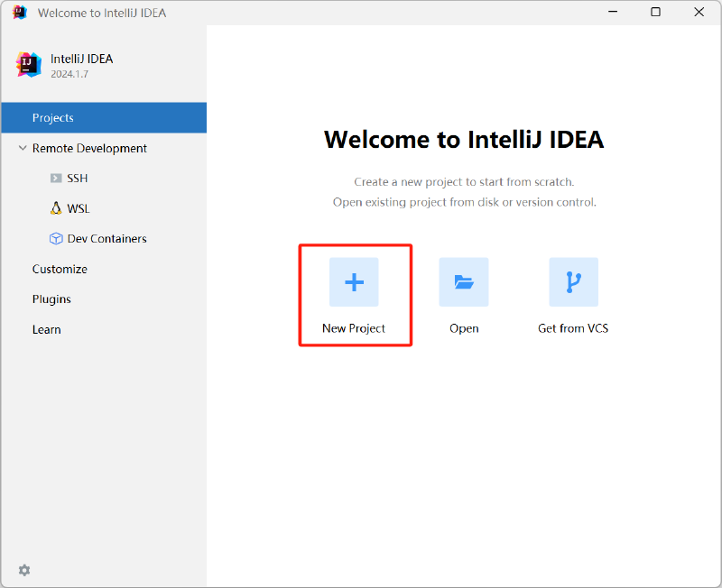This screenshot has height=588, width=722.
Task: Click the Open label text
Action: pos(464,328)
